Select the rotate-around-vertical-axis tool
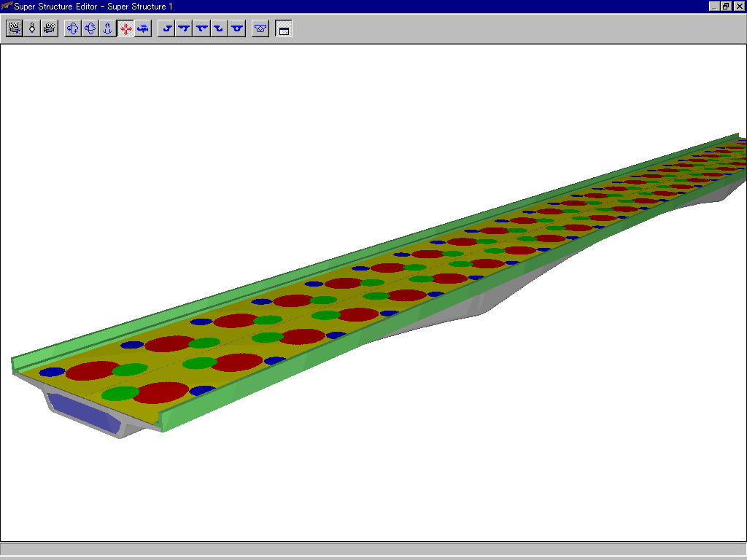The image size is (747, 560). point(72,28)
